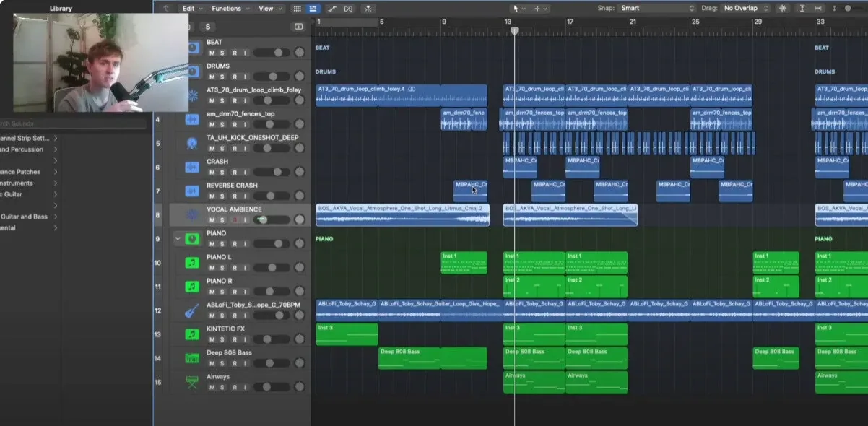The width and height of the screenshot is (868, 426).
Task: Click the KINTETIC FX music note icon
Action: tap(192, 334)
